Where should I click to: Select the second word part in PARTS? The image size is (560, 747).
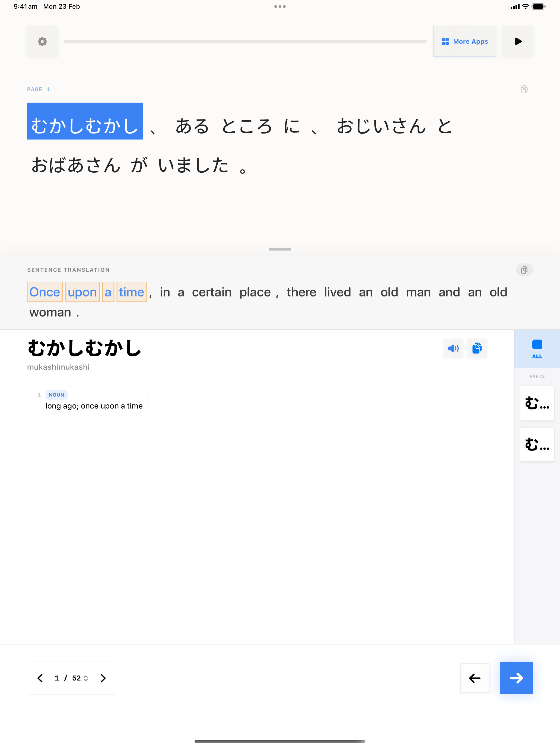[x=537, y=444]
